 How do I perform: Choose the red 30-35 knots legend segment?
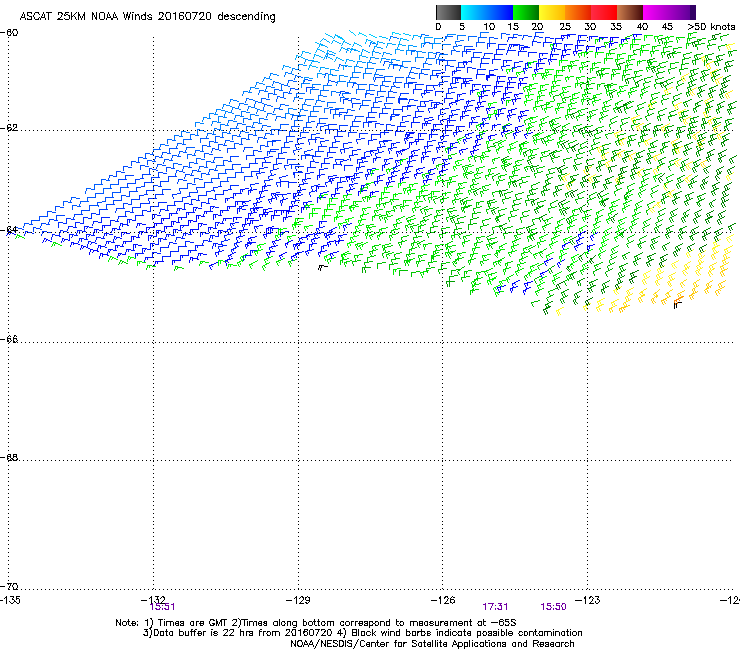point(604,12)
